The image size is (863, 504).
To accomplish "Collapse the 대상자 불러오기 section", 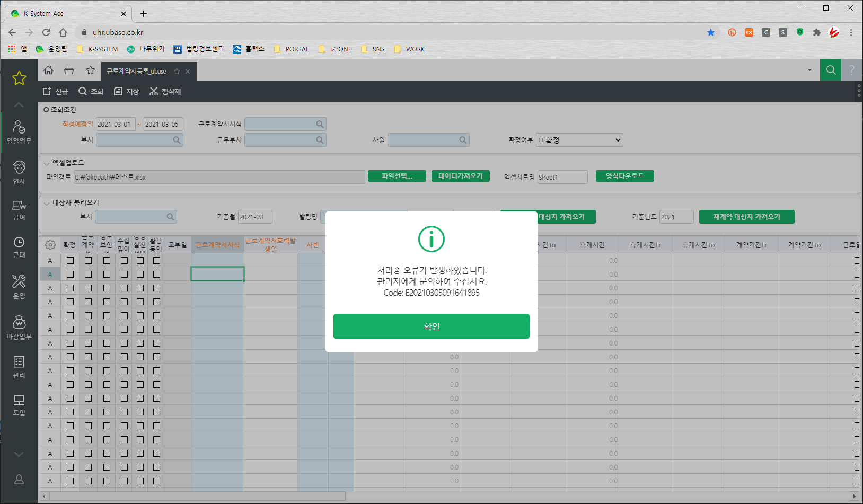I will pos(47,203).
